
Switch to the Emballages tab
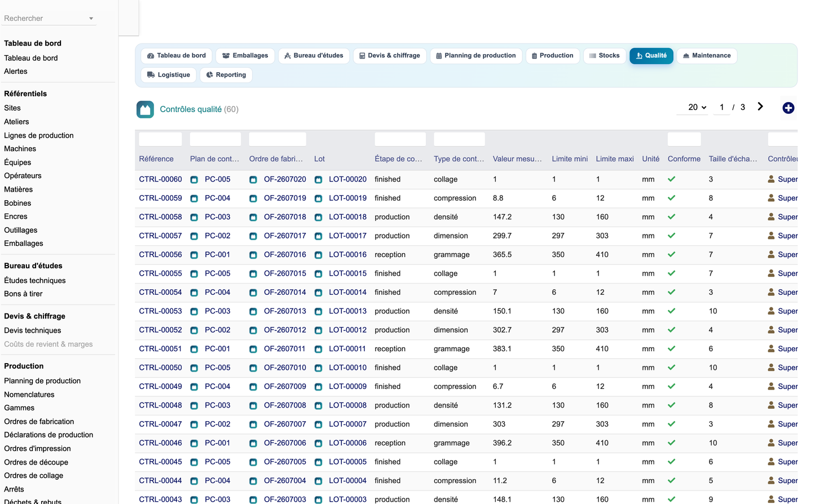pos(245,56)
